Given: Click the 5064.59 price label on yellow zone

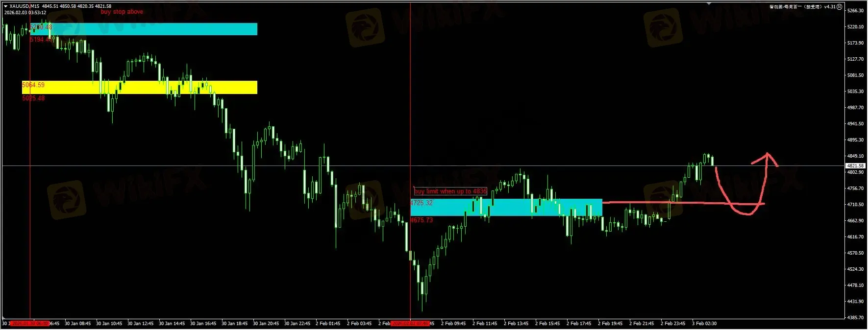Looking at the screenshot, I should [x=33, y=85].
